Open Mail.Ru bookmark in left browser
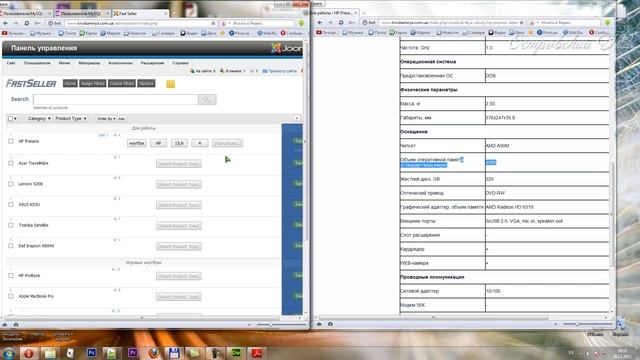 point(267,33)
